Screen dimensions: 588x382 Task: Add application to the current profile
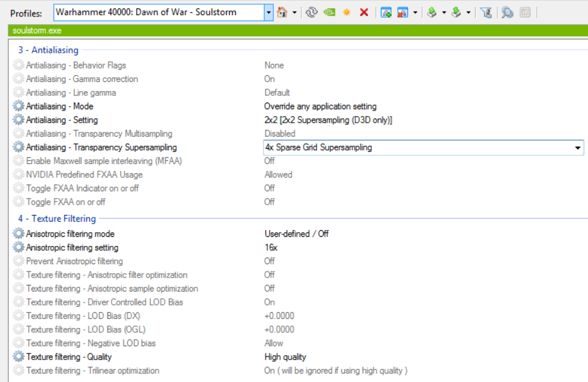pyautogui.click(x=386, y=12)
